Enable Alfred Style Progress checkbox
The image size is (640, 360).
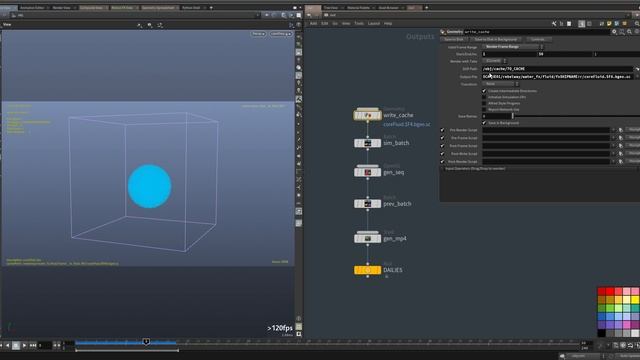(484, 103)
